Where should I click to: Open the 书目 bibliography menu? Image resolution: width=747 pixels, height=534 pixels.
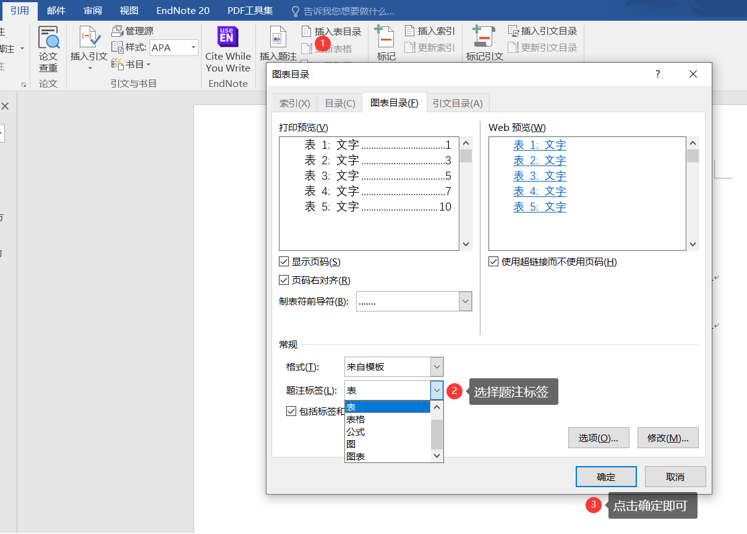click(131, 64)
